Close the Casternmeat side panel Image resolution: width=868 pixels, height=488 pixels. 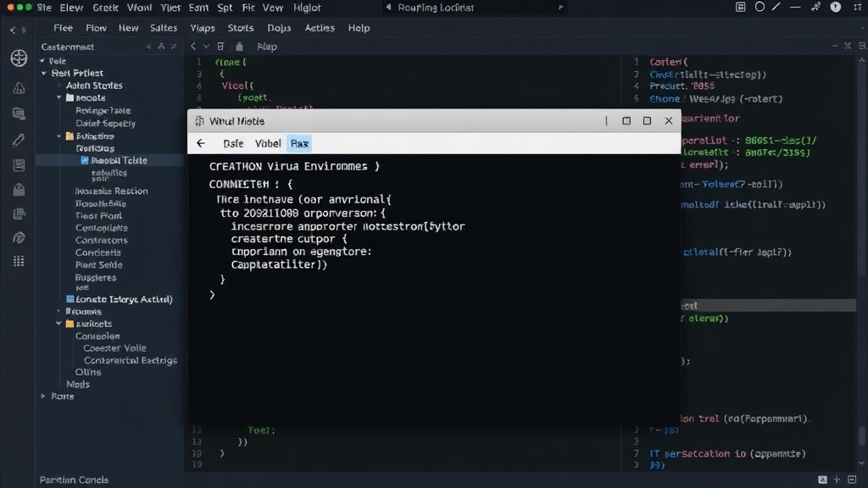click(x=174, y=47)
